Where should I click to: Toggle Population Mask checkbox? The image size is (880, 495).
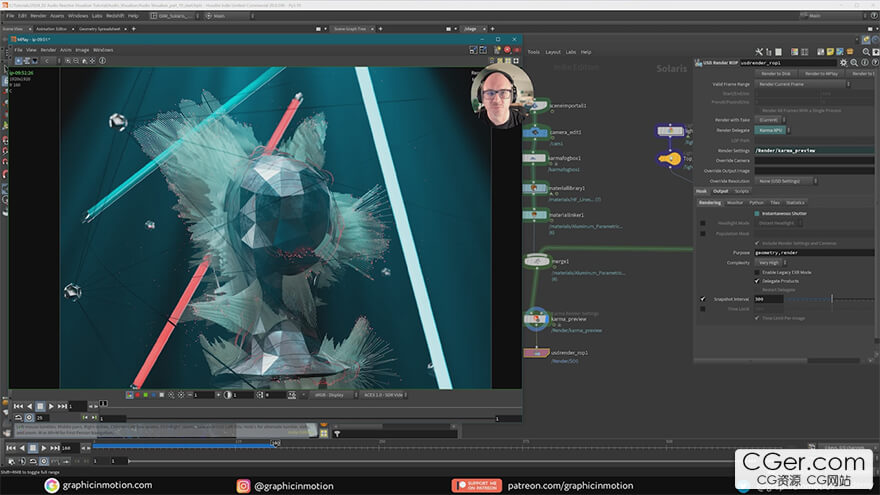[703, 233]
